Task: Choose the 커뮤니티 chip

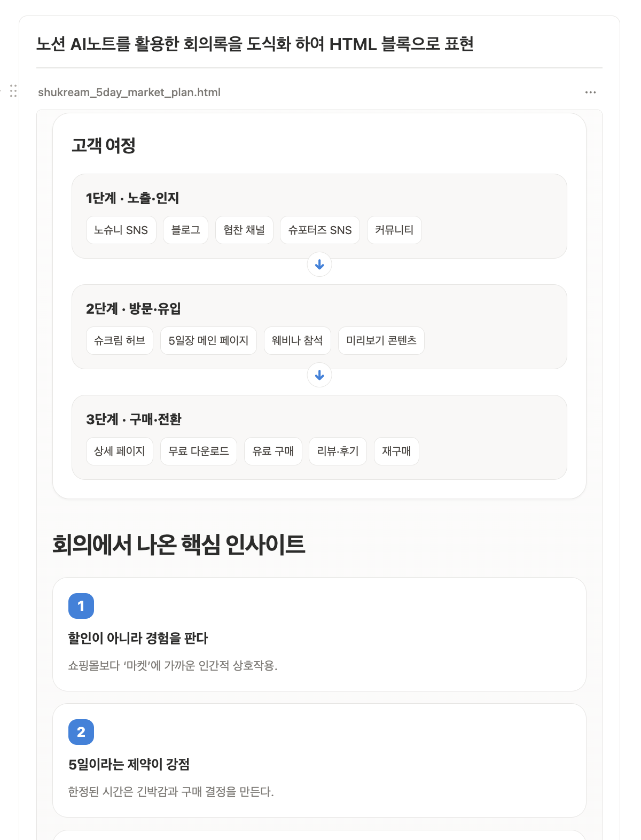Action: 394,230
